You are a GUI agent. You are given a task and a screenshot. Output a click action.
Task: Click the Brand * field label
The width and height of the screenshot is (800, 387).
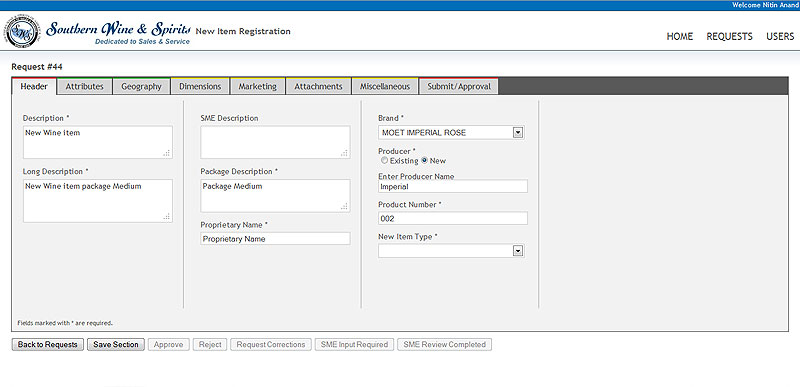391,118
